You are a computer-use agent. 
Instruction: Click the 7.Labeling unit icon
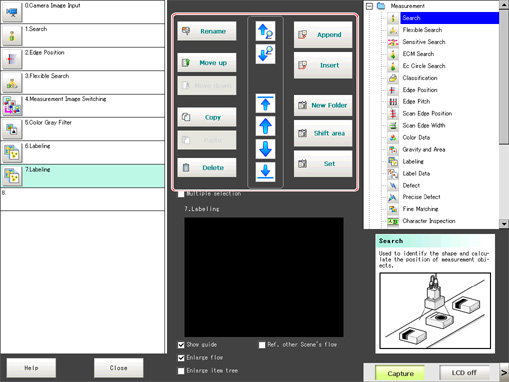pyautogui.click(x=12, y=176)
